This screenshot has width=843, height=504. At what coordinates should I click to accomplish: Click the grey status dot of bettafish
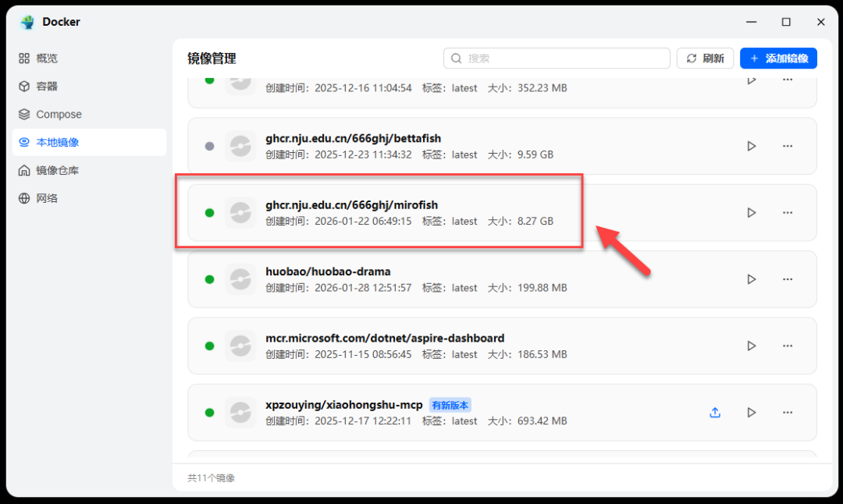(210, 146)
